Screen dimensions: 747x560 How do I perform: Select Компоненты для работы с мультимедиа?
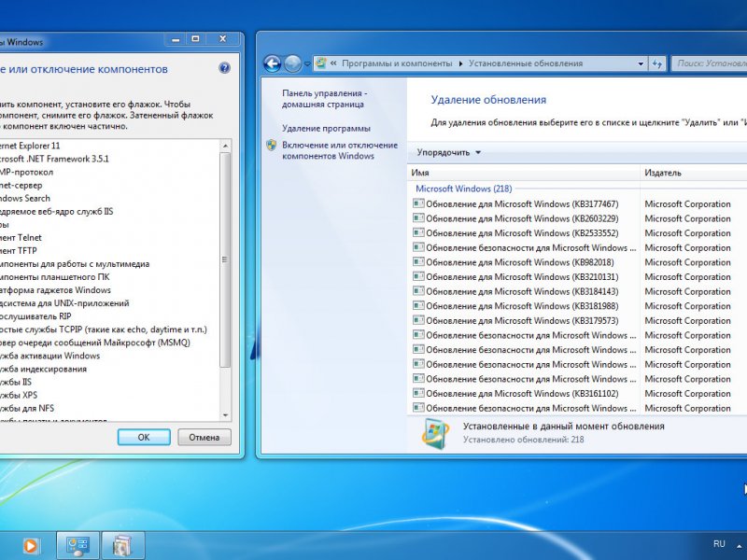point(75,264)
